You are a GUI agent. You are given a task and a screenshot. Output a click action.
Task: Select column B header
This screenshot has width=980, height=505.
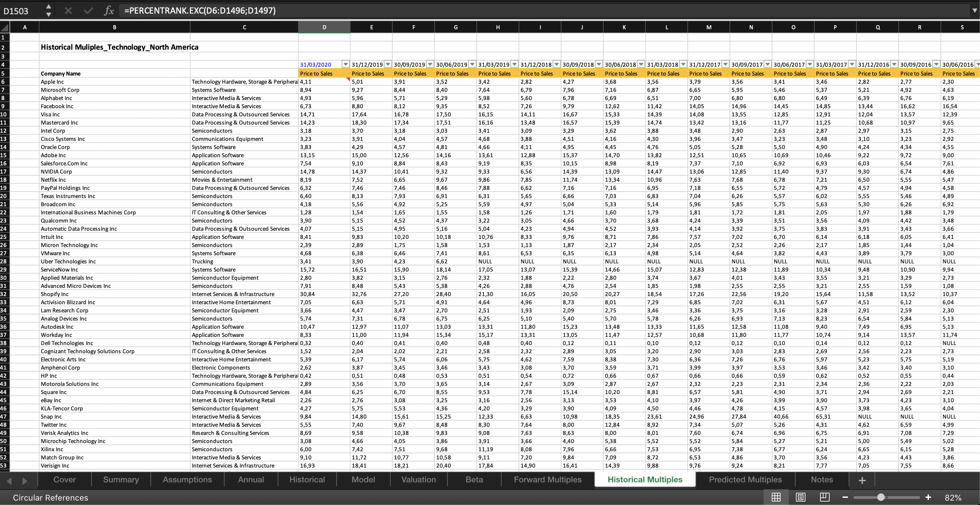[115, 28]
